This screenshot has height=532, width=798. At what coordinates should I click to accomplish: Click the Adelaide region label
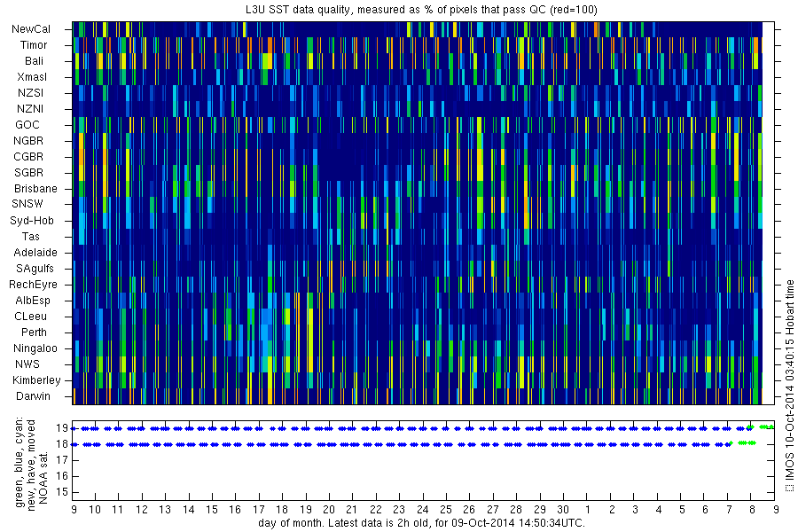point(35,253)
